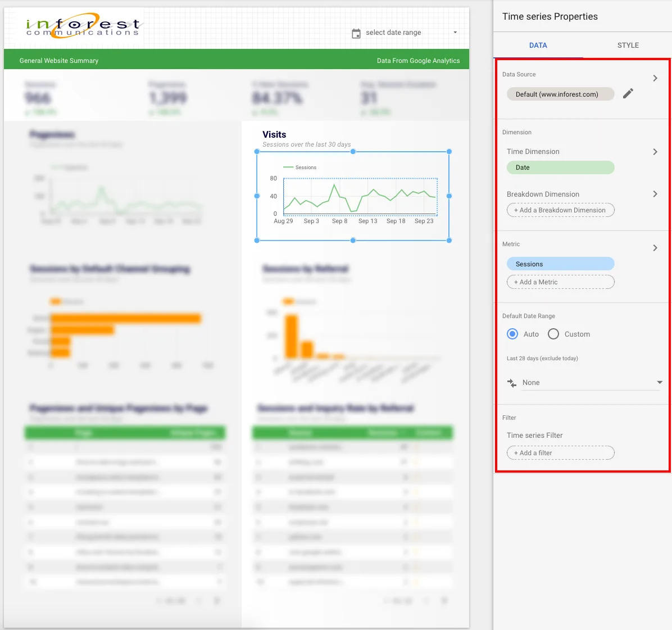Expand the Breakdown Dimension chevron

pyautogui.click(x=655, y=194)
